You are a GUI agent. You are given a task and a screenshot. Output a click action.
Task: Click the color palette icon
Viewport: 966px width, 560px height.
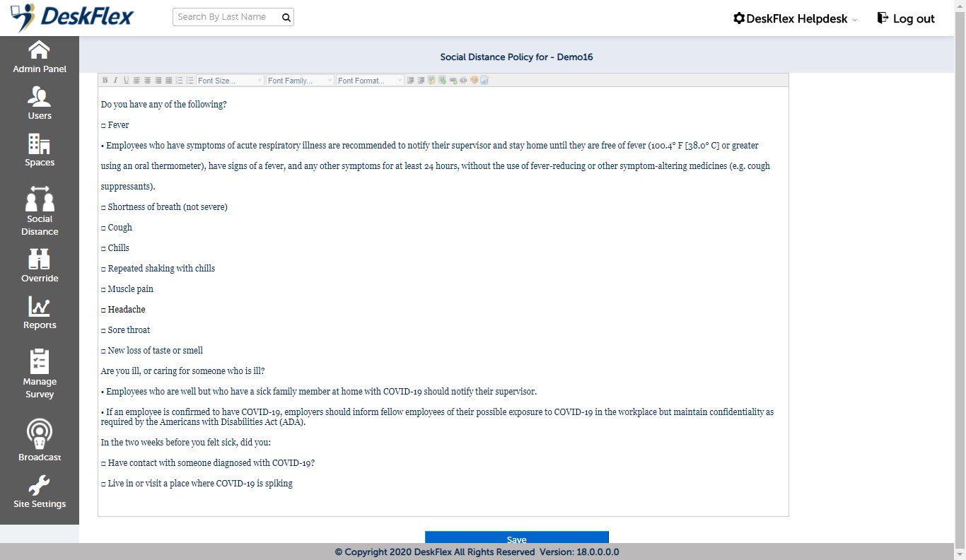tap(474, 81)
